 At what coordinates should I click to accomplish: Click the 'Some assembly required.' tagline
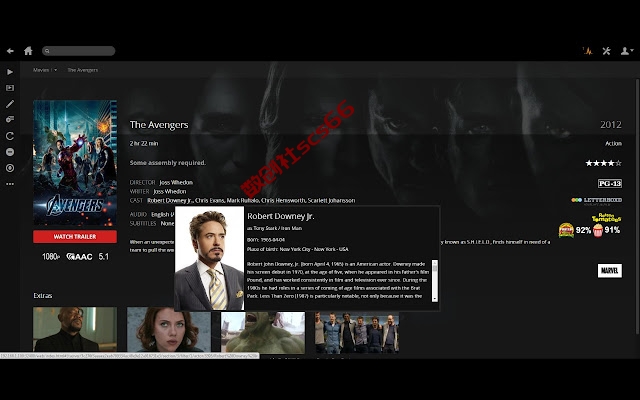tap(168, 162)
